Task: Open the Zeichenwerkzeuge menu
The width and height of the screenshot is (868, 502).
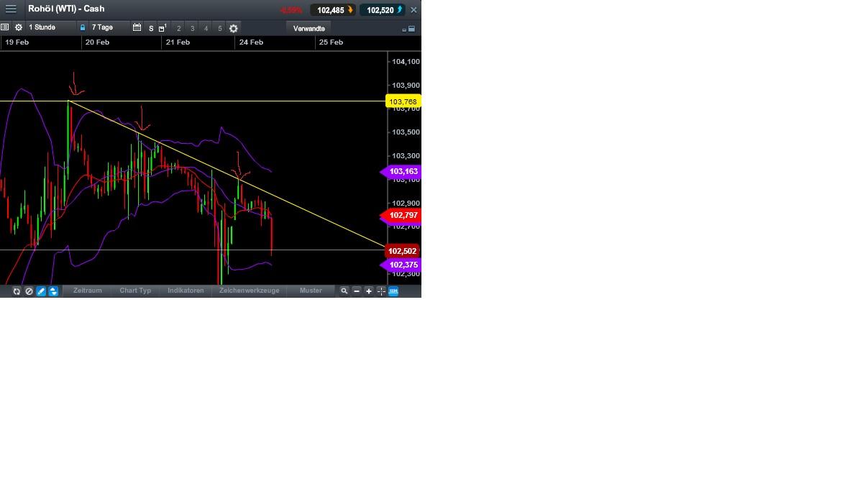Action: tap(249, 291)
